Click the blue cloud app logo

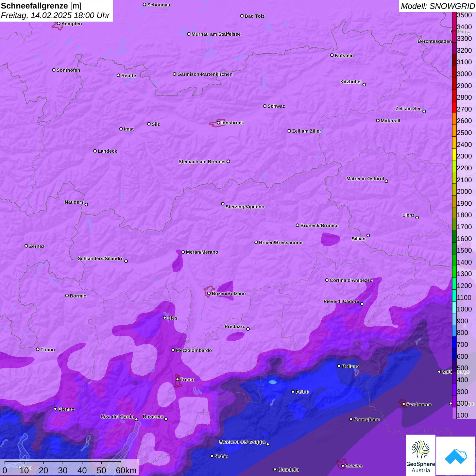click(456, 456)
